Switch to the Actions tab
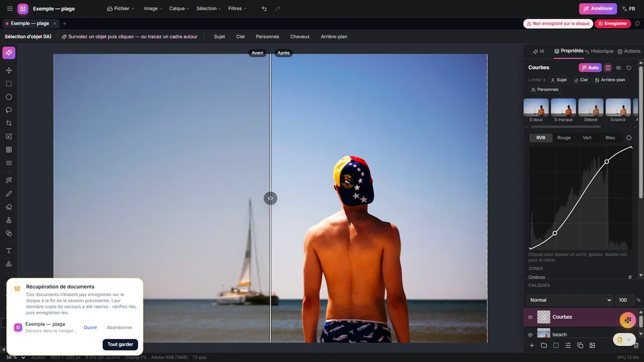The height and width of the screenshot is (362, 644). (x=629, y=51)
